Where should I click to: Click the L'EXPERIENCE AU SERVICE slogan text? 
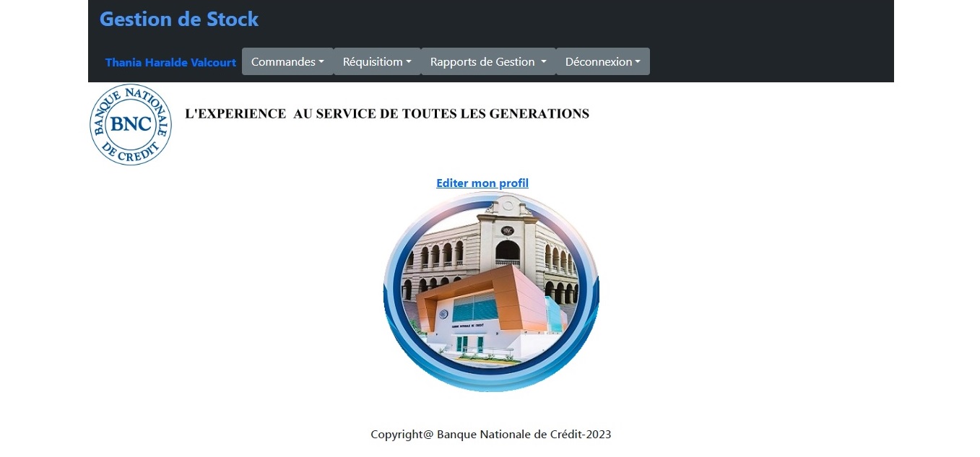387,113
